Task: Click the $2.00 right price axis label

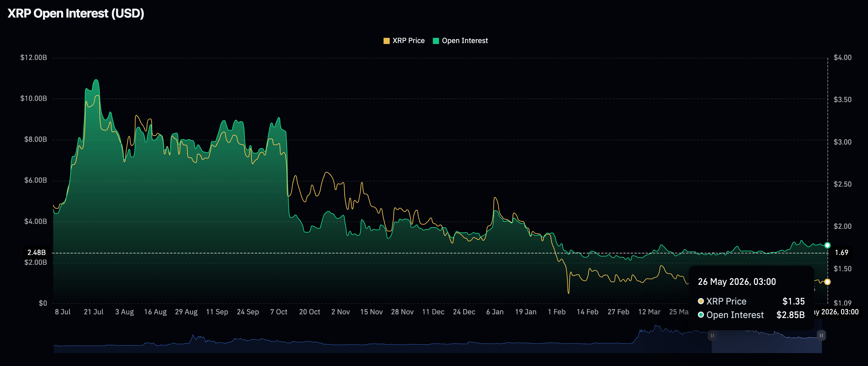Action: pyautogui.click(x=843, y=226)
